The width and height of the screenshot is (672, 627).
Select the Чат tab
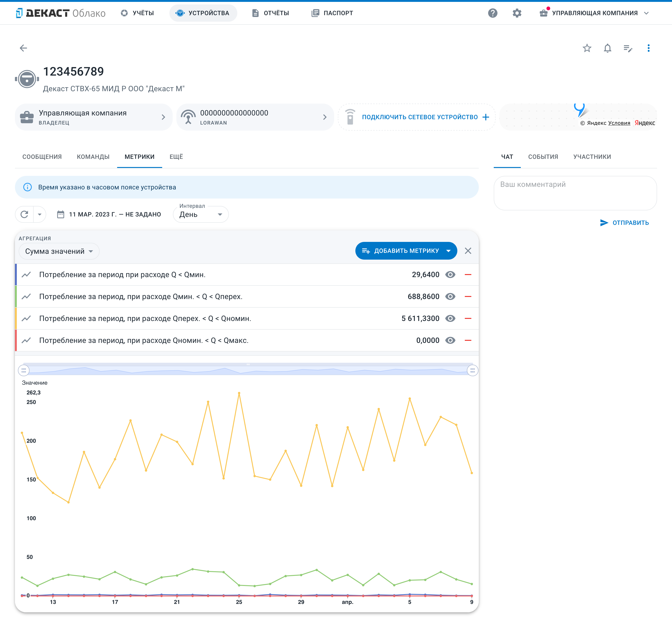pos(507,157)
